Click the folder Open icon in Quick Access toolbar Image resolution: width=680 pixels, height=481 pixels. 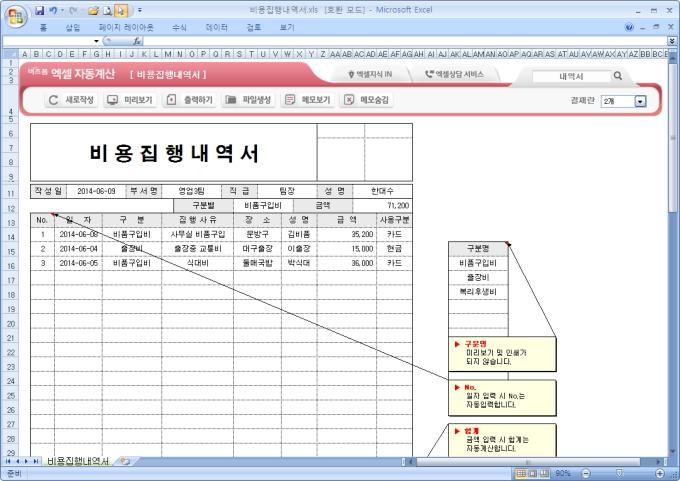(92, 9)
